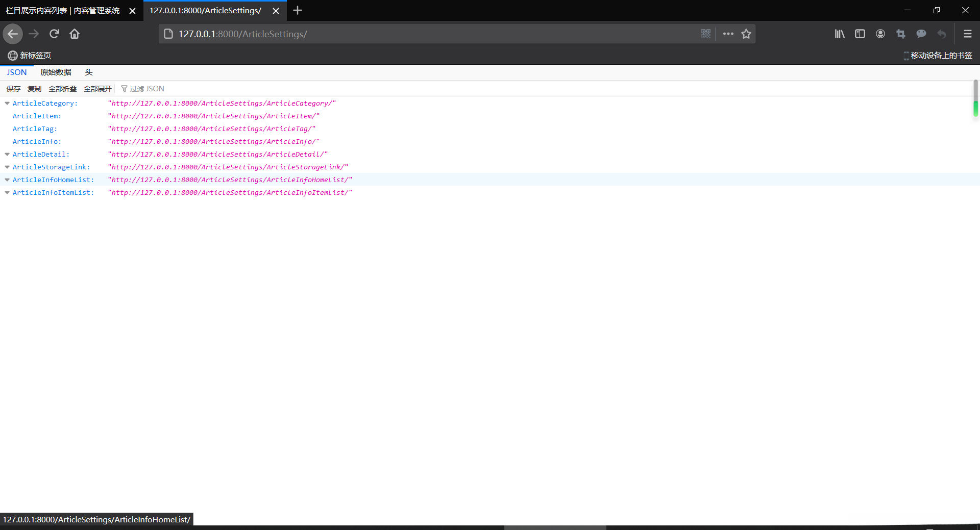Click the forward navigation arrow
Screen dimensions: 980x530
point(34,34)
